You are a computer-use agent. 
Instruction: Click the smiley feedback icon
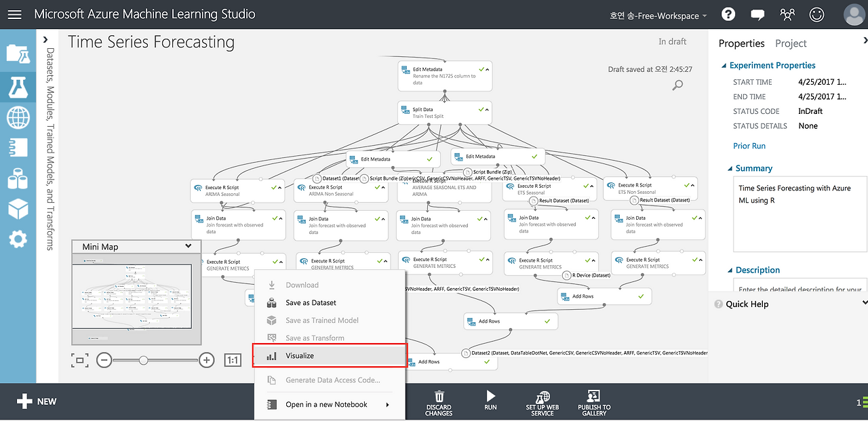tap(817, 14)
